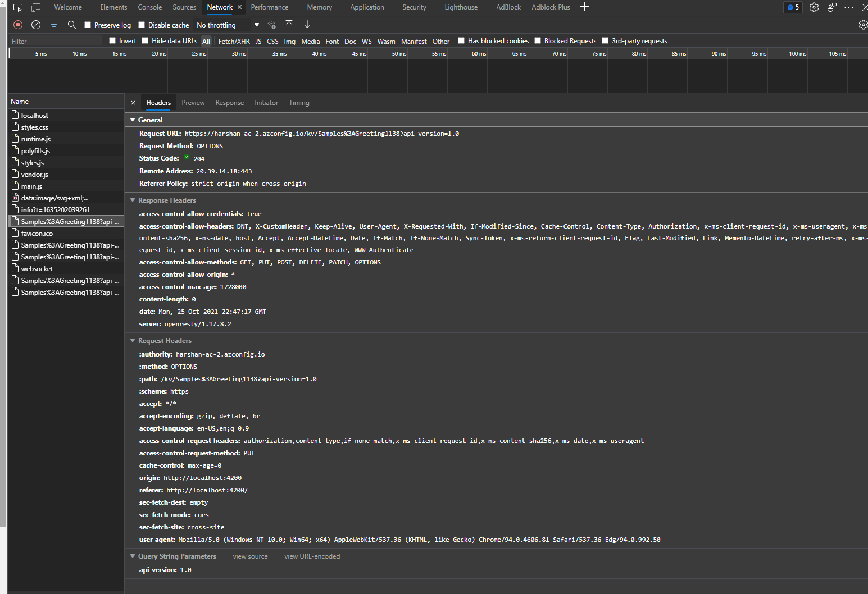Check 3rd-party requests checkbox

pos(605,40)
